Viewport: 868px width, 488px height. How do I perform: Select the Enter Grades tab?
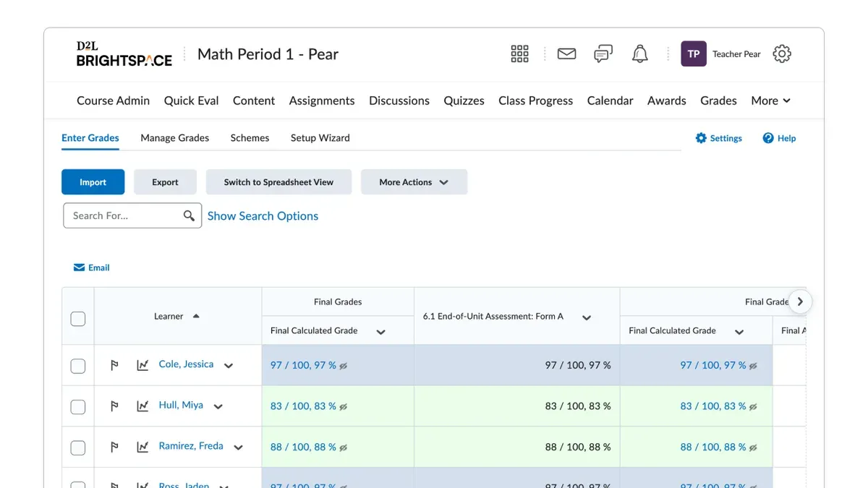(x=90, y=137)
